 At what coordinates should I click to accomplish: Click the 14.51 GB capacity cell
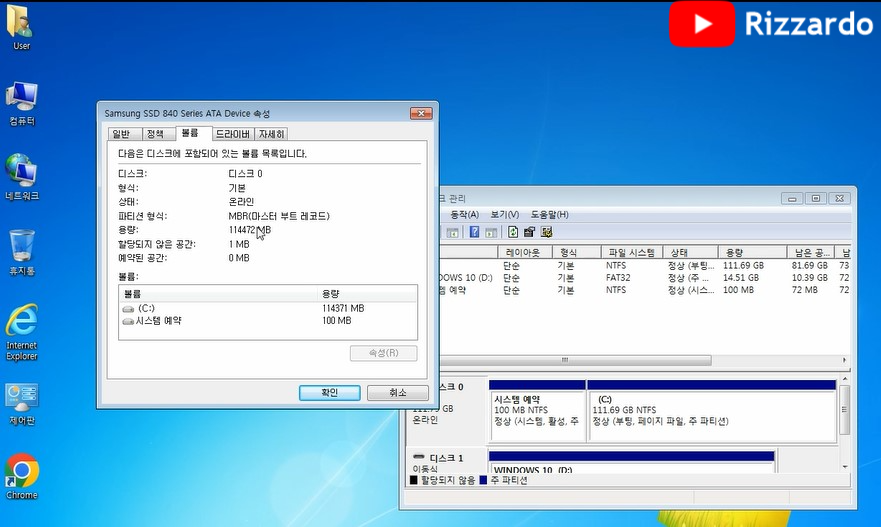[741, 278]
